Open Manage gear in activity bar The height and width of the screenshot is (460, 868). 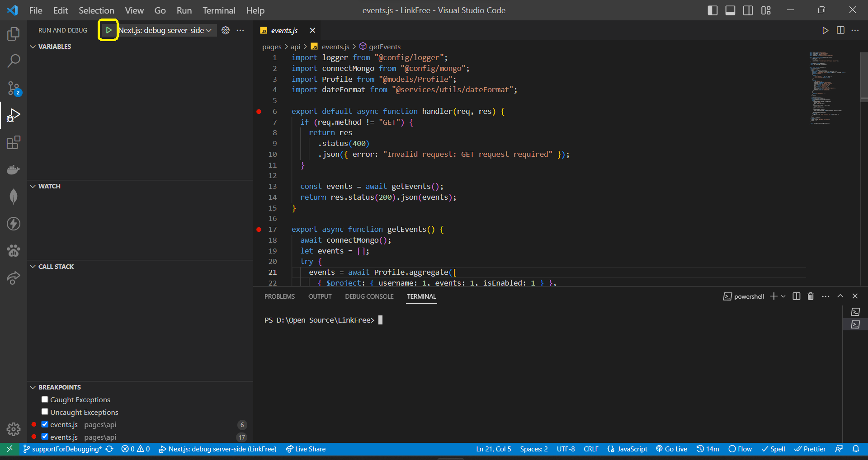(x=14, y=429)
